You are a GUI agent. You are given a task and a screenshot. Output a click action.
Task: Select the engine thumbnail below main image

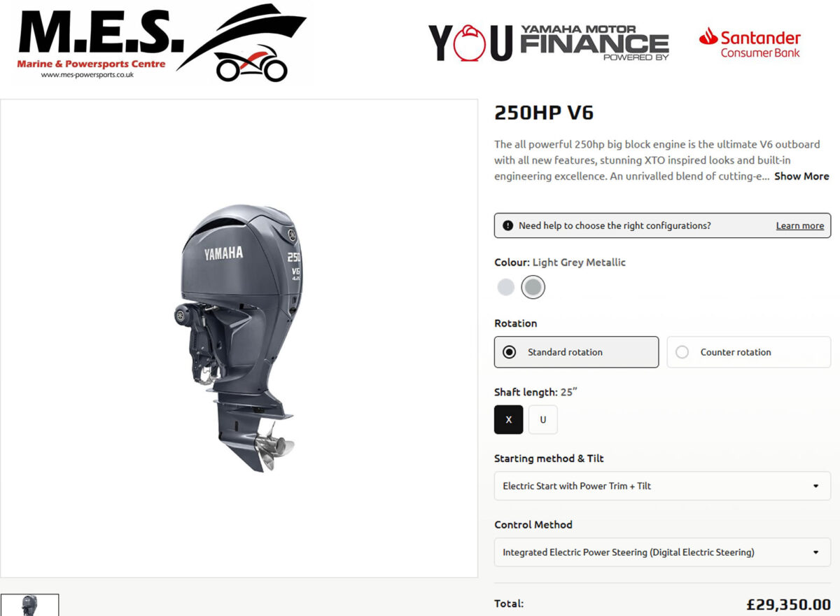tap(29, 605)
